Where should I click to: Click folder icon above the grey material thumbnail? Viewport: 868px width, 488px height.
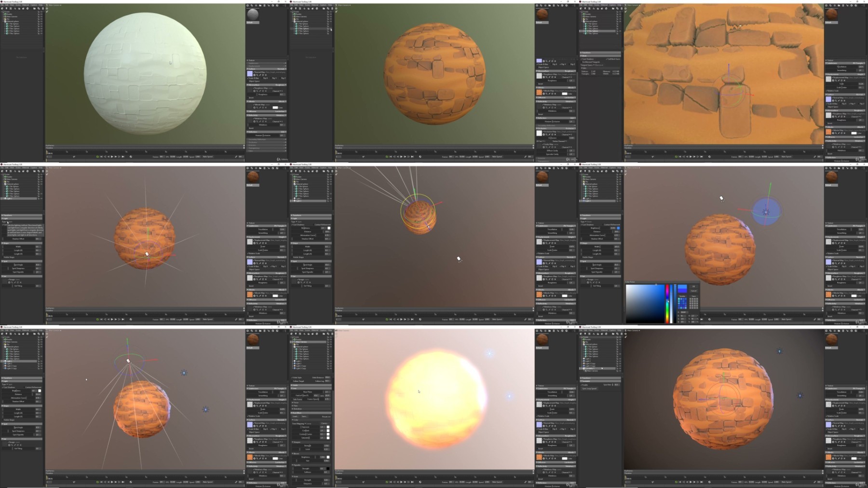[260, 5]
